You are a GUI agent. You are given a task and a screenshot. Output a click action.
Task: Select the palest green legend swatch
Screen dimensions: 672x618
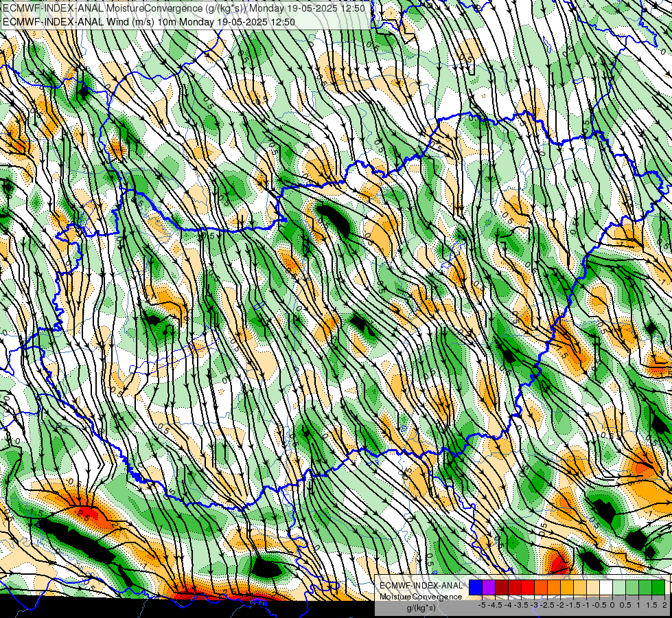click(619, 587)
